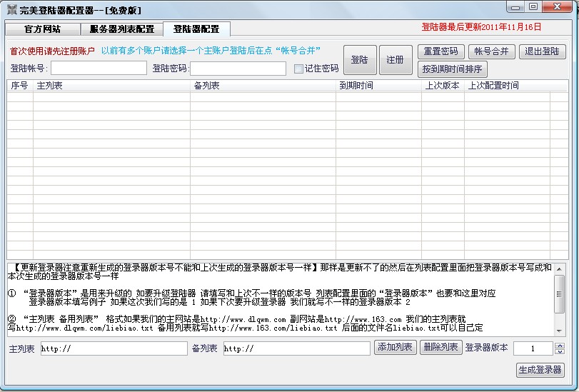Select the 登陆器配置 tab
This screenshot has height=392, width=579.
(196, 29)
